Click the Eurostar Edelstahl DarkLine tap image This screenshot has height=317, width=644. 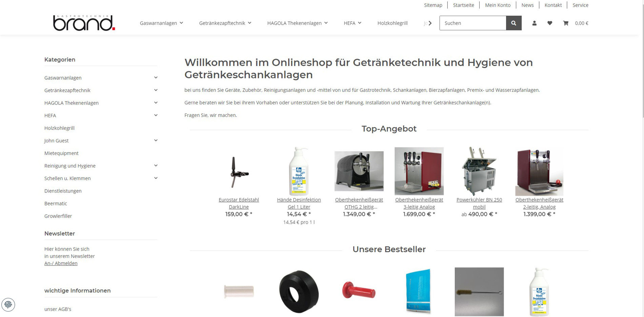[x=239, y=171]
